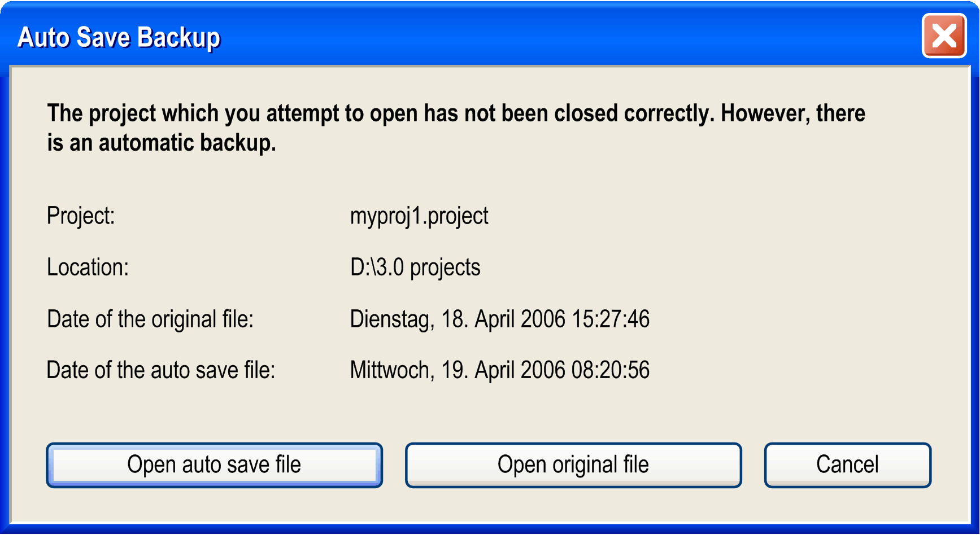Click the 18. April 2006 date
The width and height of the screenshot is (980, 535).
pyautogui.click(x=503, y=319)
